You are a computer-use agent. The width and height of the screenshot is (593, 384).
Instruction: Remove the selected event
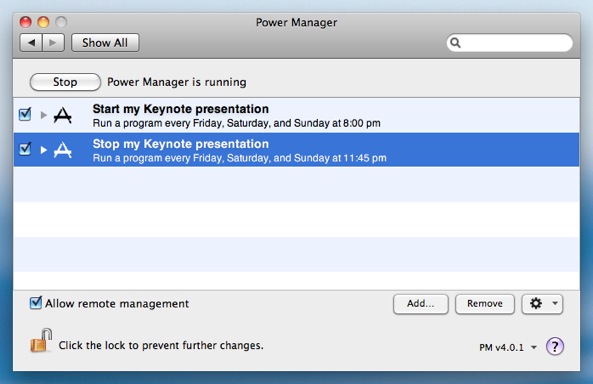point(484,304)
